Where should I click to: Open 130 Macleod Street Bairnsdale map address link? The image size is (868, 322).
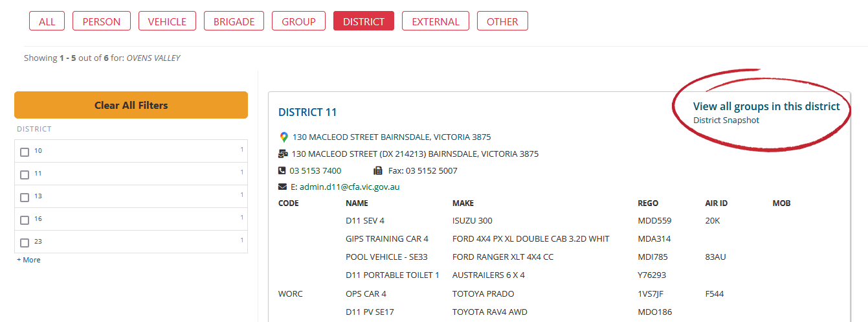(x=392, y=137)
